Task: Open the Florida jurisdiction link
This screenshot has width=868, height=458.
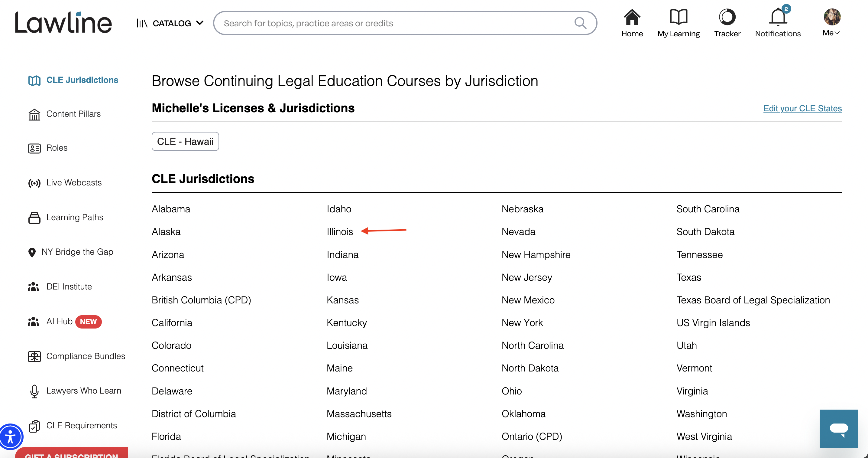Action: point(166,437)
